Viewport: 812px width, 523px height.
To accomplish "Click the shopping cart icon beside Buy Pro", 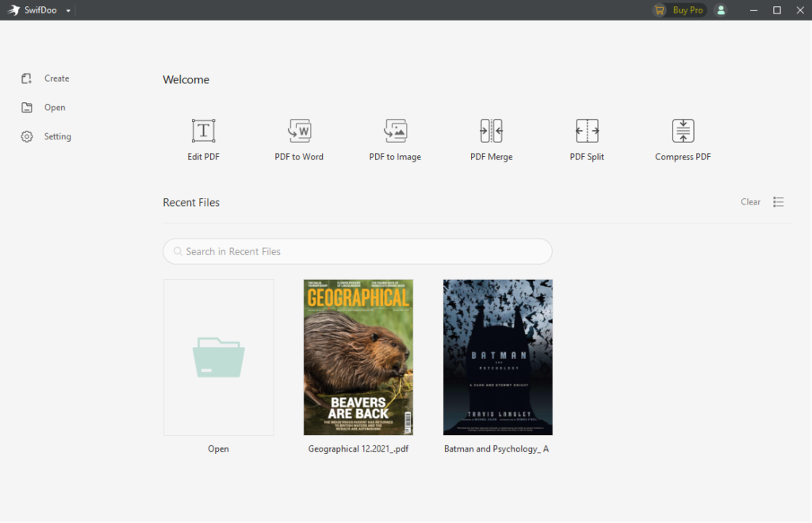I will [x=660, y=10].
